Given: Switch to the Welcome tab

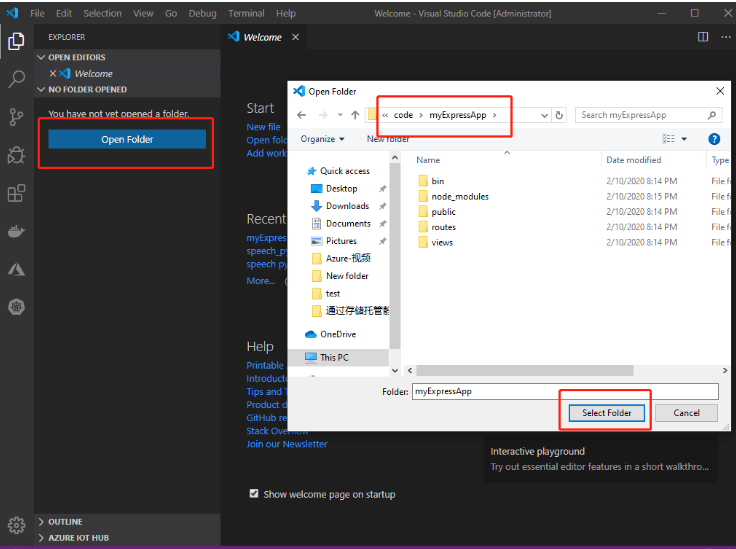Looking at the screenshot, I should [x=262, y=37].
